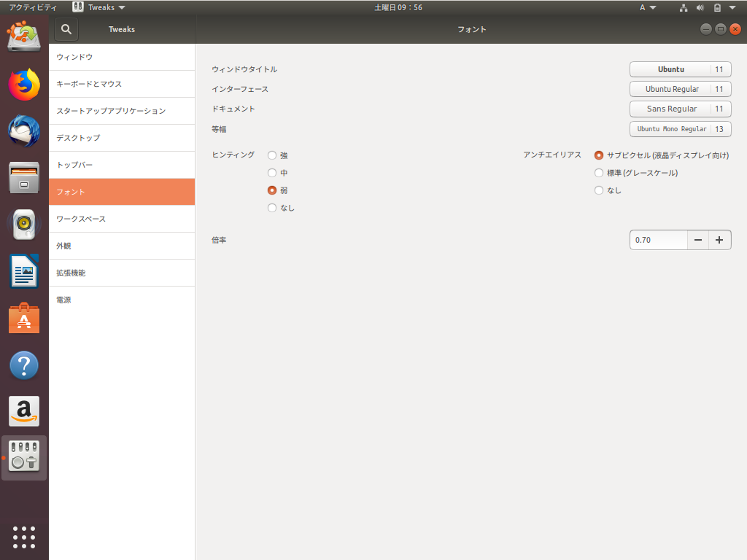
Task: Open input source A dropdown
Action: tap(648, 7)
